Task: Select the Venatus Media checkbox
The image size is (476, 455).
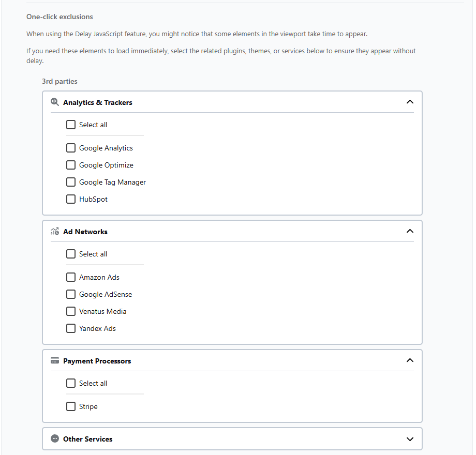Action: point(71,311)
